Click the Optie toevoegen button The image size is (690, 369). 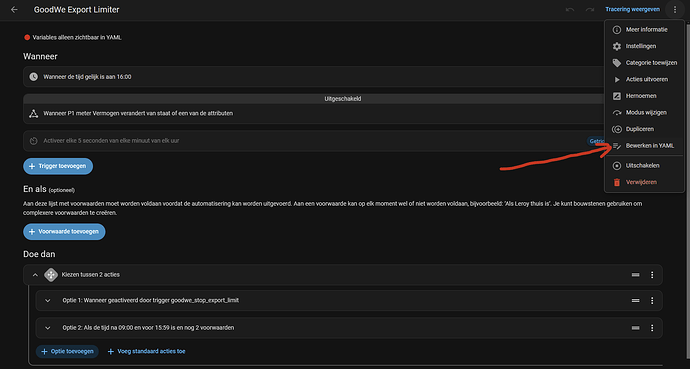(x=67, y=351)
